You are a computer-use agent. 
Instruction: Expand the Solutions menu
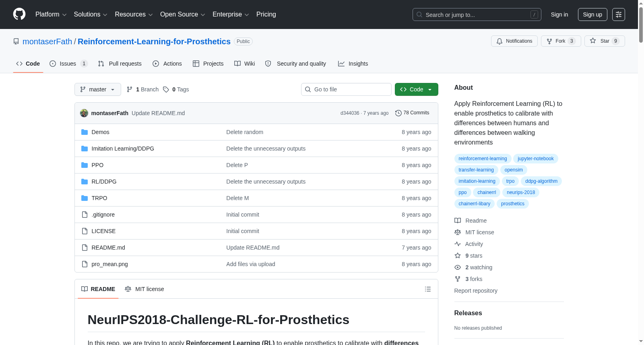click(x=91, y=14)
